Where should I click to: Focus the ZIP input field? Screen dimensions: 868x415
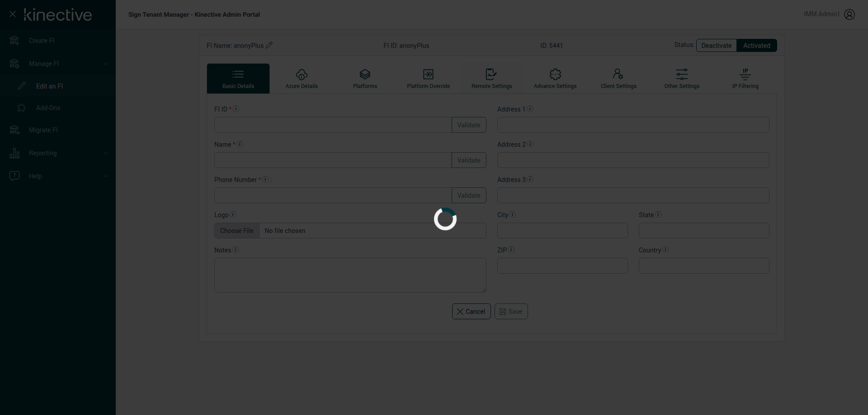tap(562, 266)
